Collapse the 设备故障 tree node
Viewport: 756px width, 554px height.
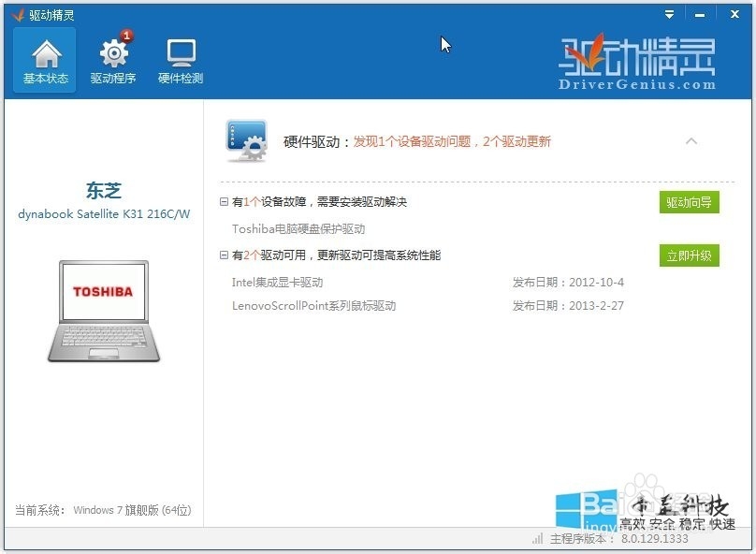224,201
